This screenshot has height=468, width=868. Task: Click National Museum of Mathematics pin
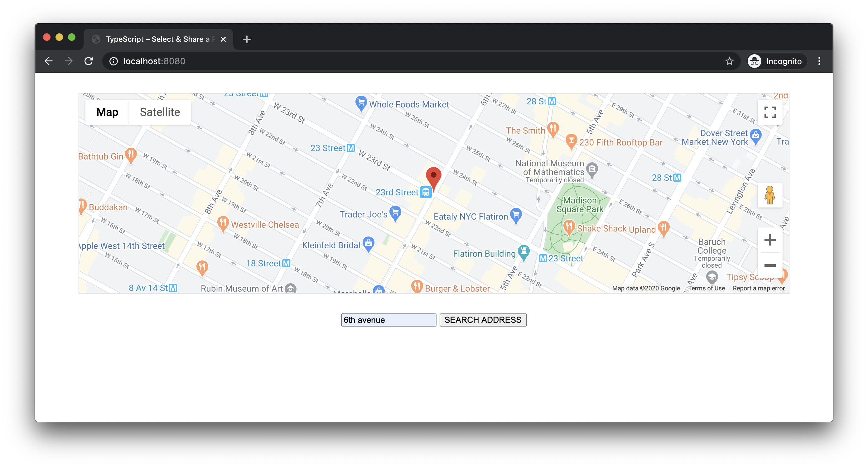pyautogui.click(x=592, y=169)
